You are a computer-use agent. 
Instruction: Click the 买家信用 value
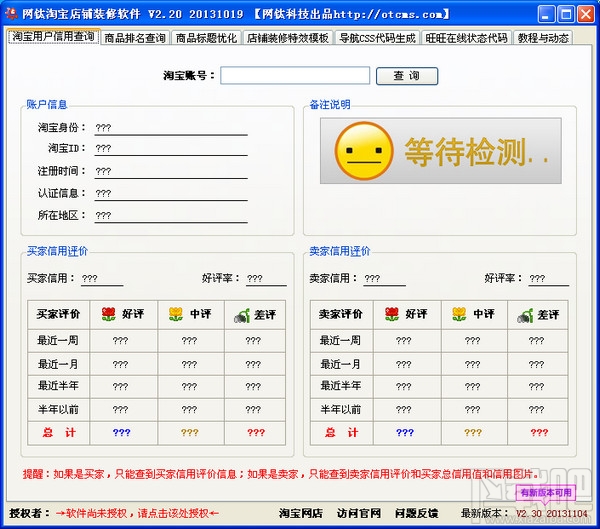tap(102, 279)
